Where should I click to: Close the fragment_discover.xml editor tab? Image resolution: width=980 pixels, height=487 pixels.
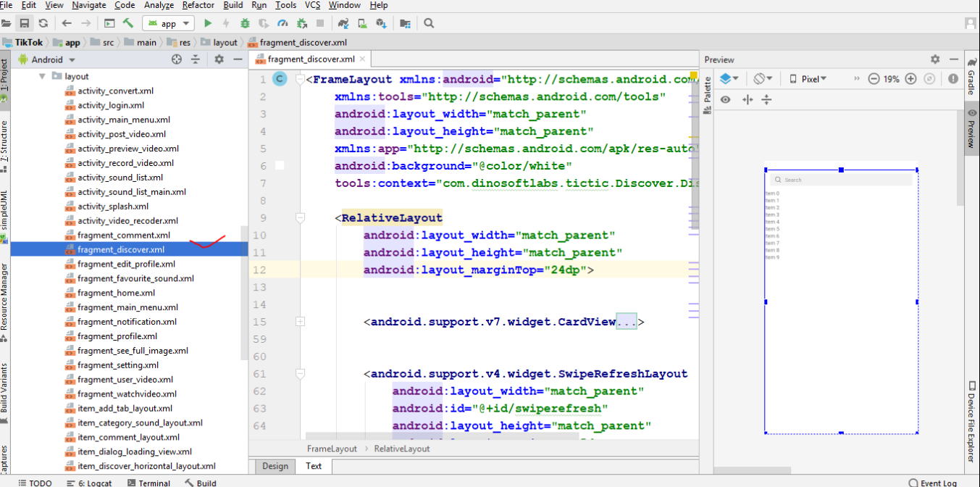(363, 59)
